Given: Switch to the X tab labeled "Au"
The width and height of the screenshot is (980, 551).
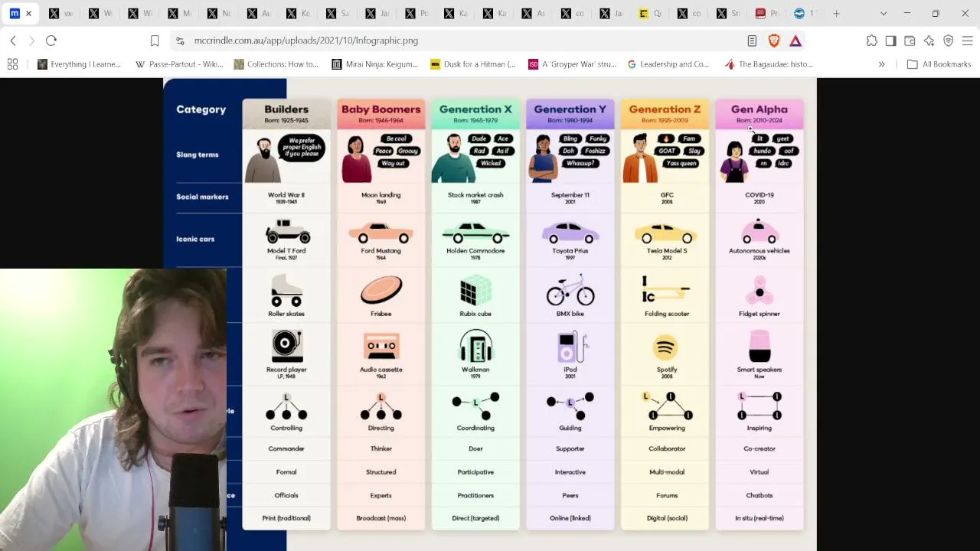Looking at the screenshot, I should click(x=257, y=13).
